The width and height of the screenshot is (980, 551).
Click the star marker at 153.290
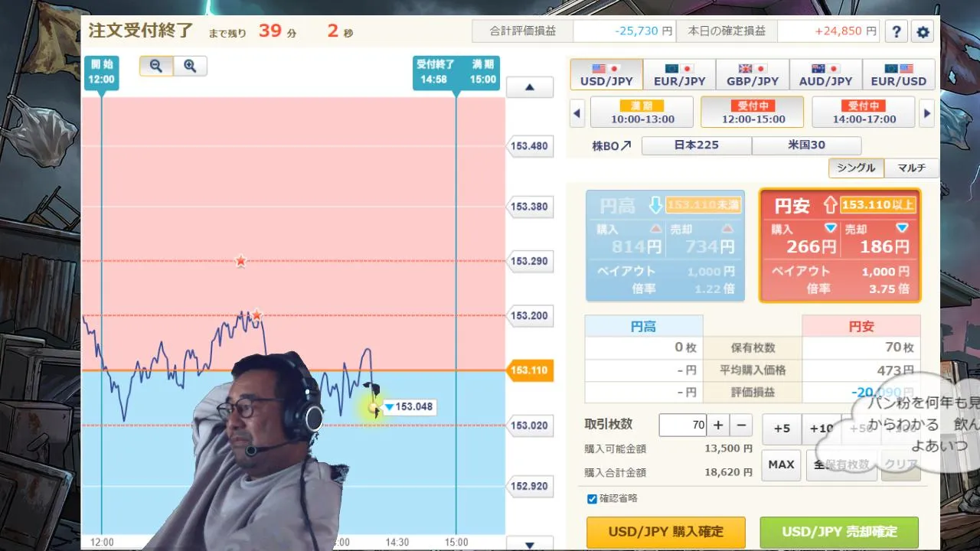pyautogui.click(x=240, y=261)
